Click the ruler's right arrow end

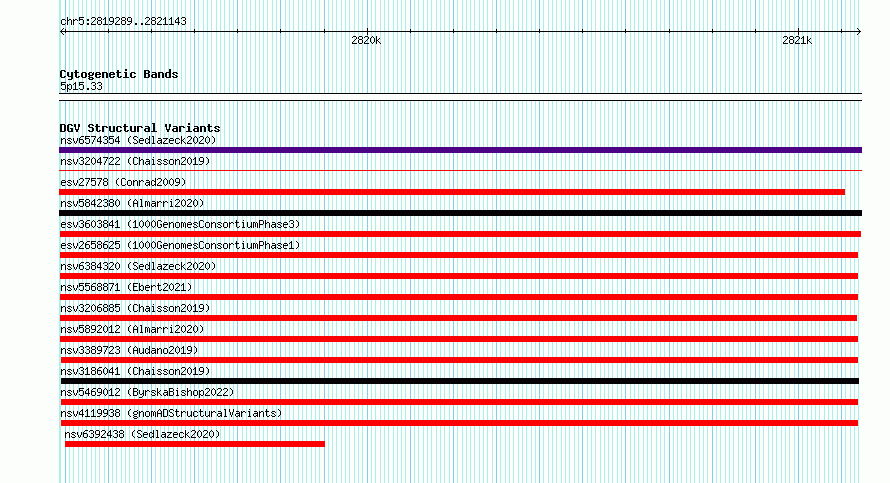(x=859, y=32)
